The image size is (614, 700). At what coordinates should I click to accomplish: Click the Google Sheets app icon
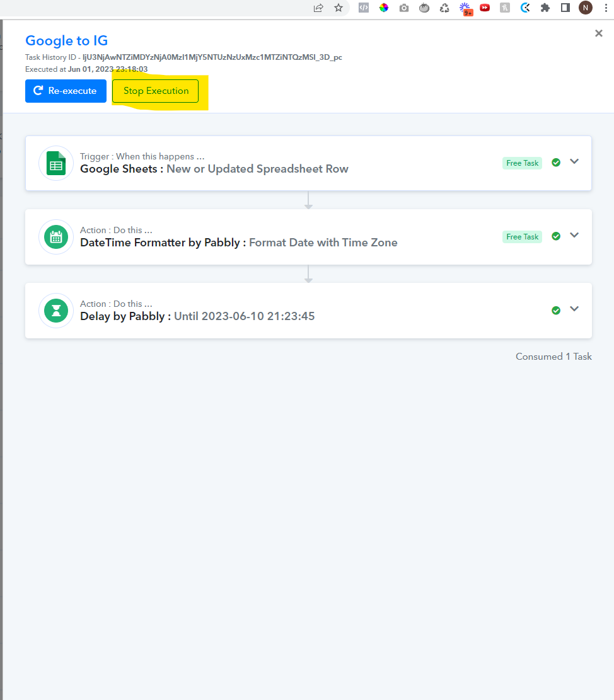click(x=56, y=163)
